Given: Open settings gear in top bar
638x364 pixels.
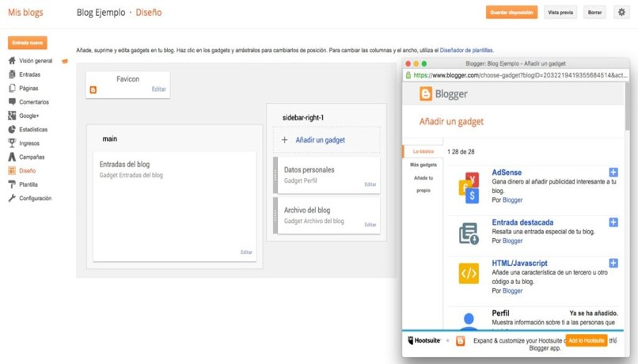Looking at the screenshot, I should (621, 12).
